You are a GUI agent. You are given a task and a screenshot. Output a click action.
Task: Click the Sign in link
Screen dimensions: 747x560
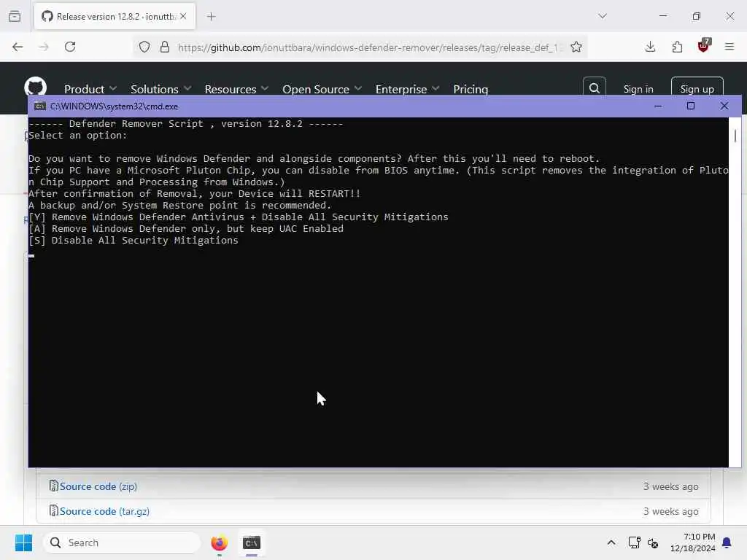tap(638, 89)
